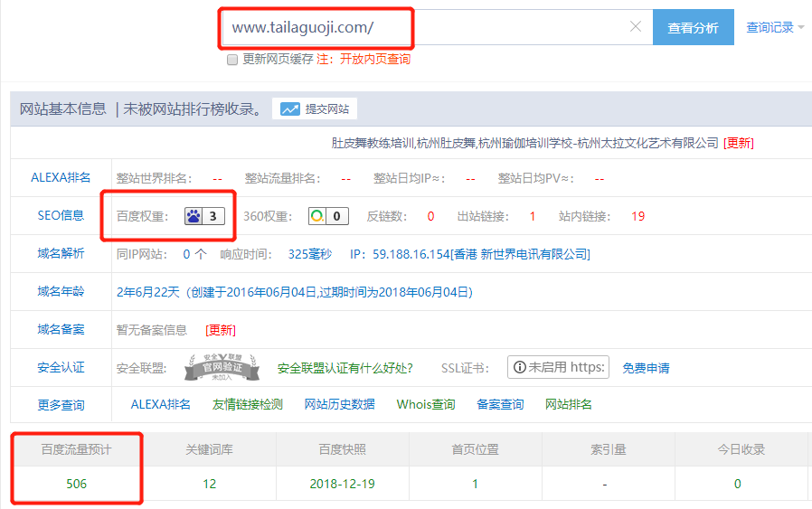Clear the URL field with the X icon

[636, 26]
